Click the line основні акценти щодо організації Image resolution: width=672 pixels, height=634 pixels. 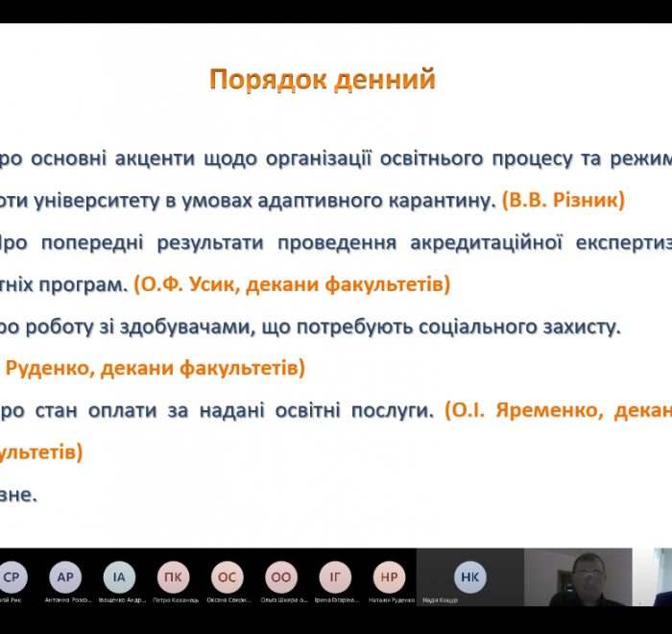[x=336, y=158]
